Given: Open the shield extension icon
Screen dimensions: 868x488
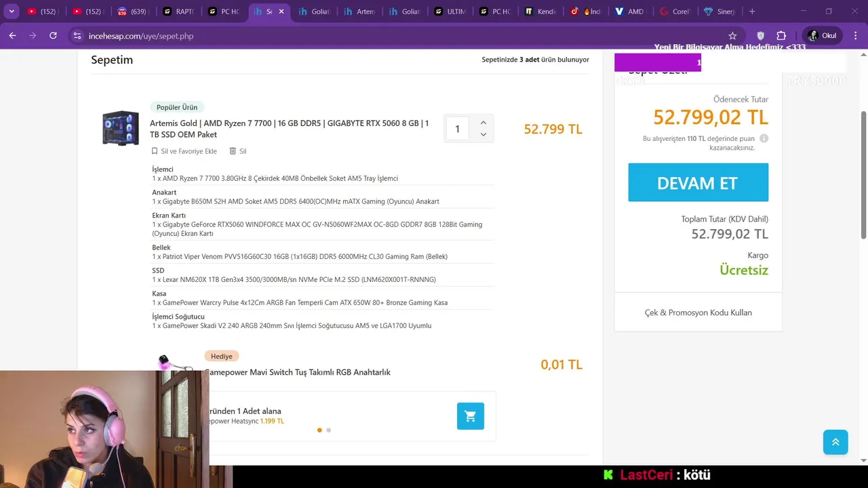Looking at the screenshot, I should 760,35.
